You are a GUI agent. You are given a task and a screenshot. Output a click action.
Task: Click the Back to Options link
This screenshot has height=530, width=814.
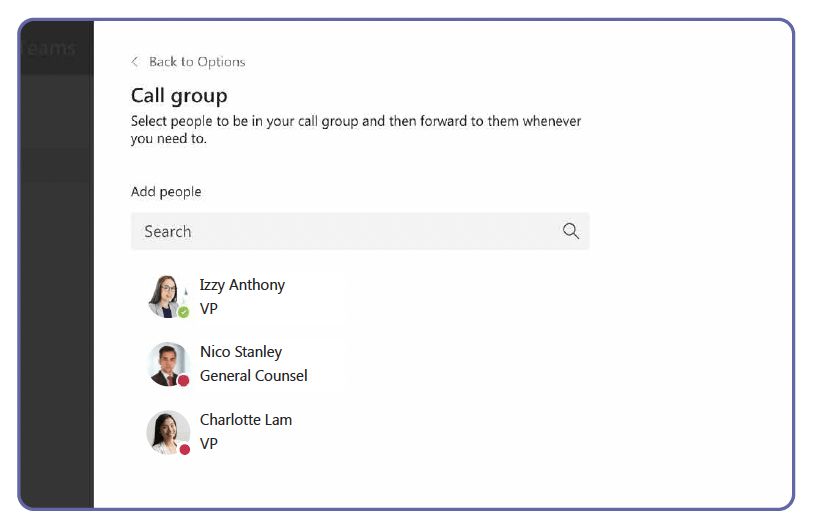click(197, 62)
